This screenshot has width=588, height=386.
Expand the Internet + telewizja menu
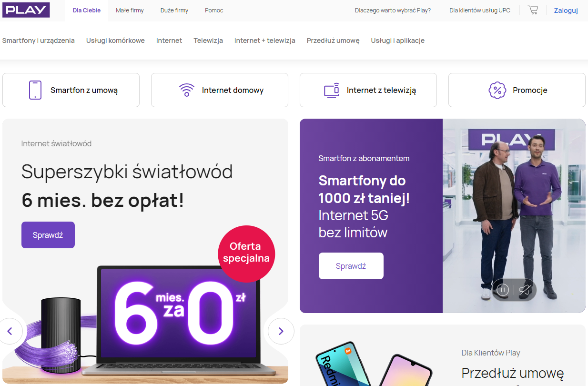pos(265,41)
